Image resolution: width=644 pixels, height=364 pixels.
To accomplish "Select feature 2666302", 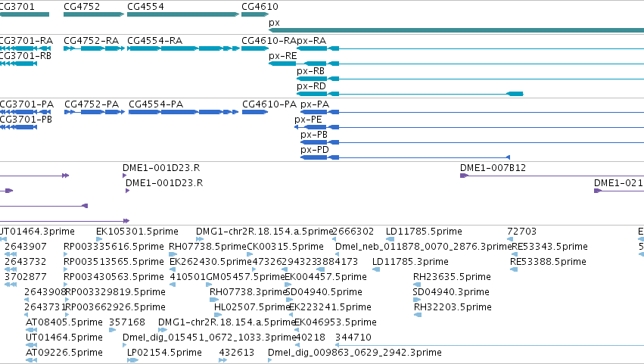I will click(x=353, y=232).
